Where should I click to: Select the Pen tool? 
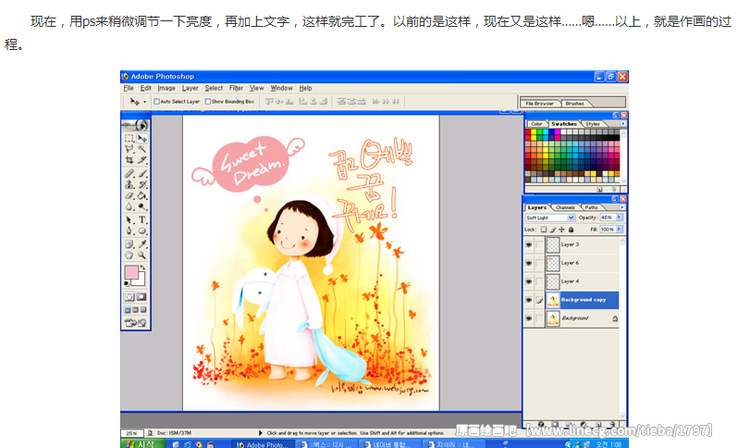click(130, 231)
